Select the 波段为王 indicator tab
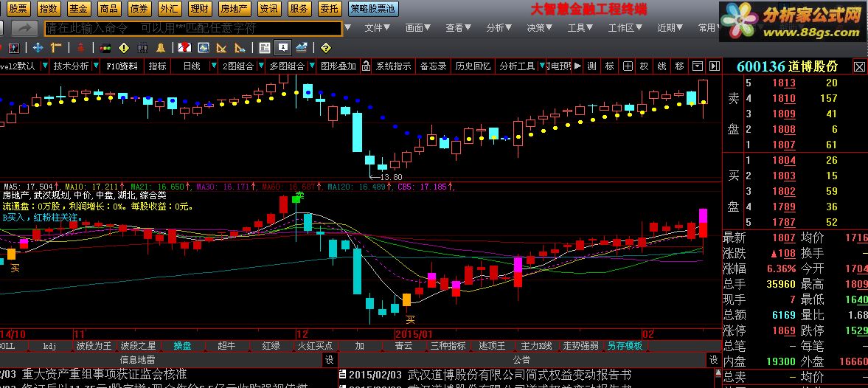 pyautogui.click(x=94, y=346)
